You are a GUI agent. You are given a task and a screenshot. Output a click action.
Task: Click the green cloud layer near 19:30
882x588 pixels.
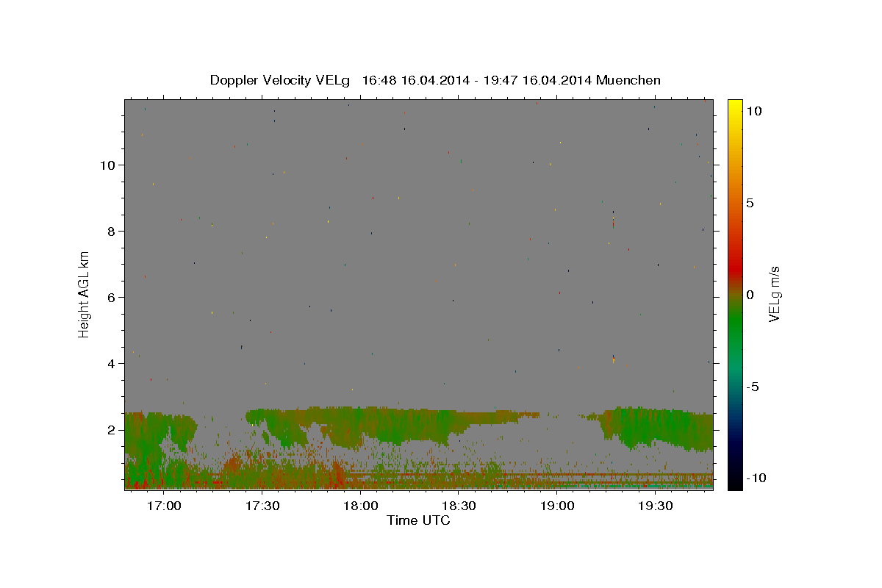(x=656, y=428)
